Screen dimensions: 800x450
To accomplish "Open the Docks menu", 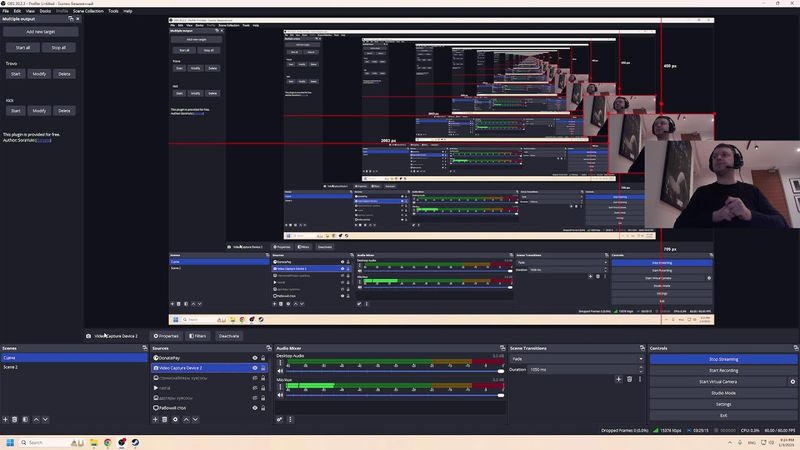I will coord(45,11).
